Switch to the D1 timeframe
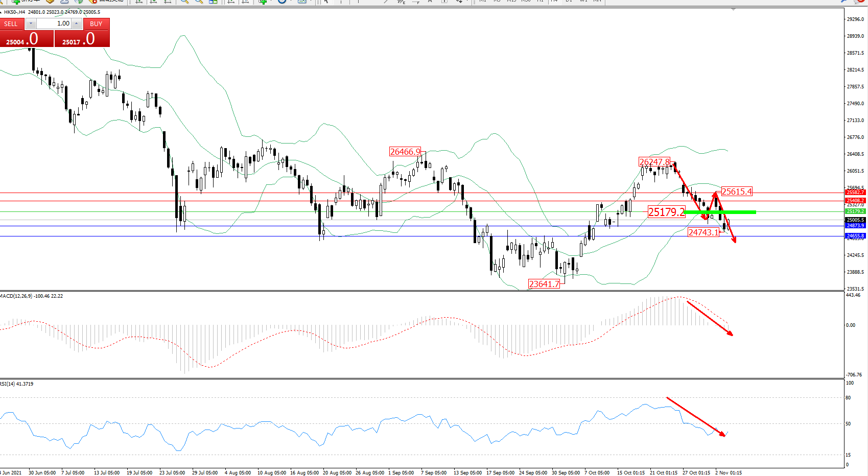 click(x=569, y=1)
